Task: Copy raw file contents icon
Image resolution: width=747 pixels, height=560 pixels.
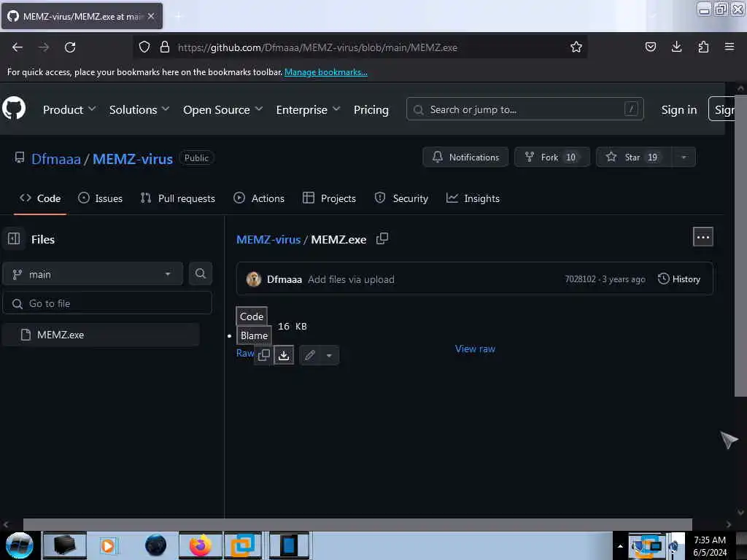Action: [264, 355]
